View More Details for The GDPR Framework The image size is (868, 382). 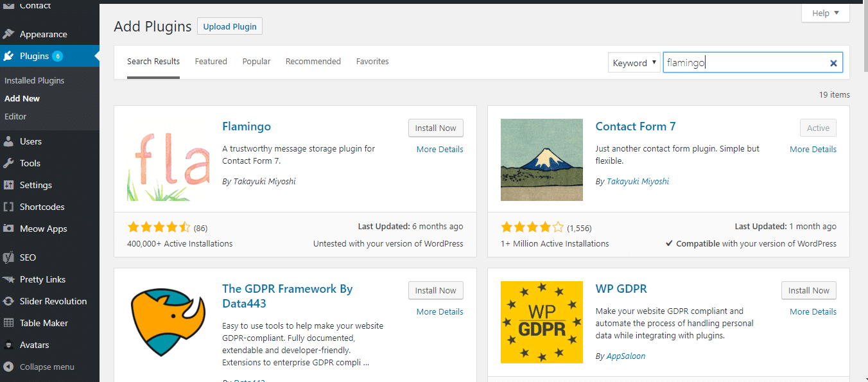tap(440, 311)
